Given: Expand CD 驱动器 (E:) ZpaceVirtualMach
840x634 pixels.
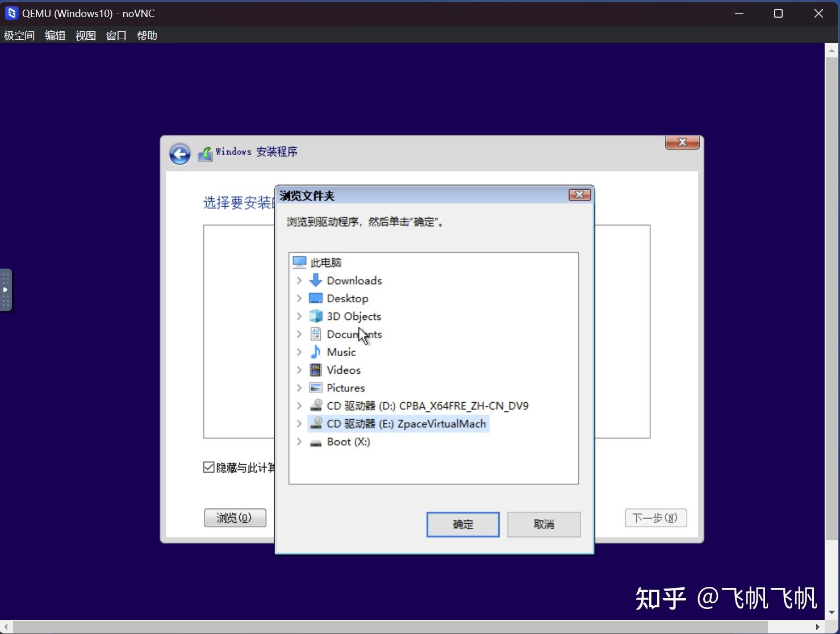Looking at the screenshot, I should point(299,423).
